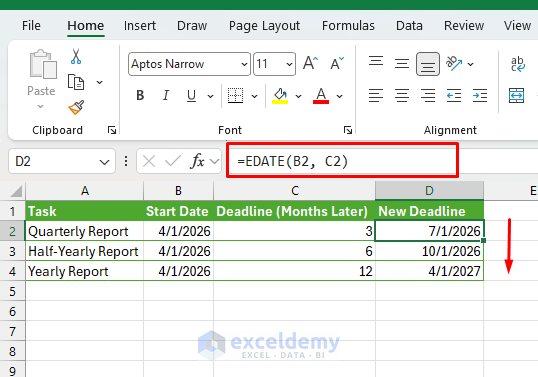Toggle Bottom Align button
The width and height of the screenshot is (538, 377).
[428, 64]
